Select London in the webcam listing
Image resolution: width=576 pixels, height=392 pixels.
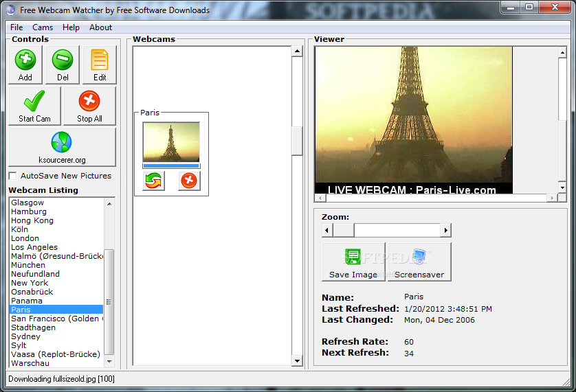pyautogui.click(x=56, y=238)
